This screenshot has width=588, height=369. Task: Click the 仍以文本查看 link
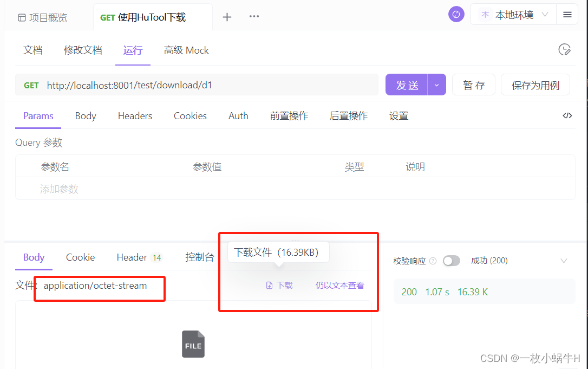point(340,284)
